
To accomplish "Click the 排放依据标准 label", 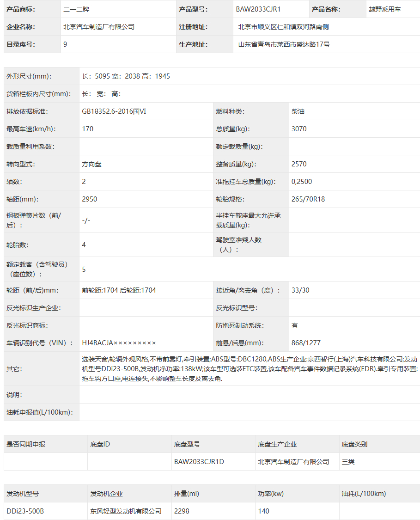I will [x=27, y=111].
